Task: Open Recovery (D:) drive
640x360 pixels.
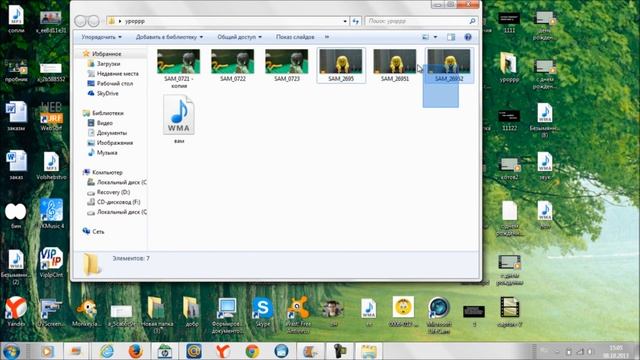Action: tap(113, 192)
